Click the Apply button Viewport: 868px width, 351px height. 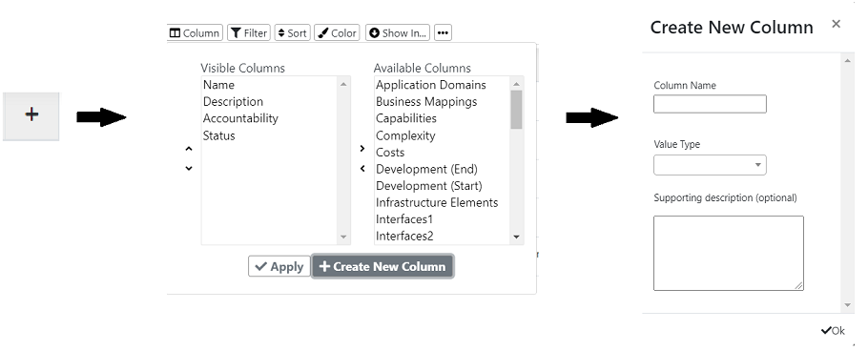pos(279,266)
